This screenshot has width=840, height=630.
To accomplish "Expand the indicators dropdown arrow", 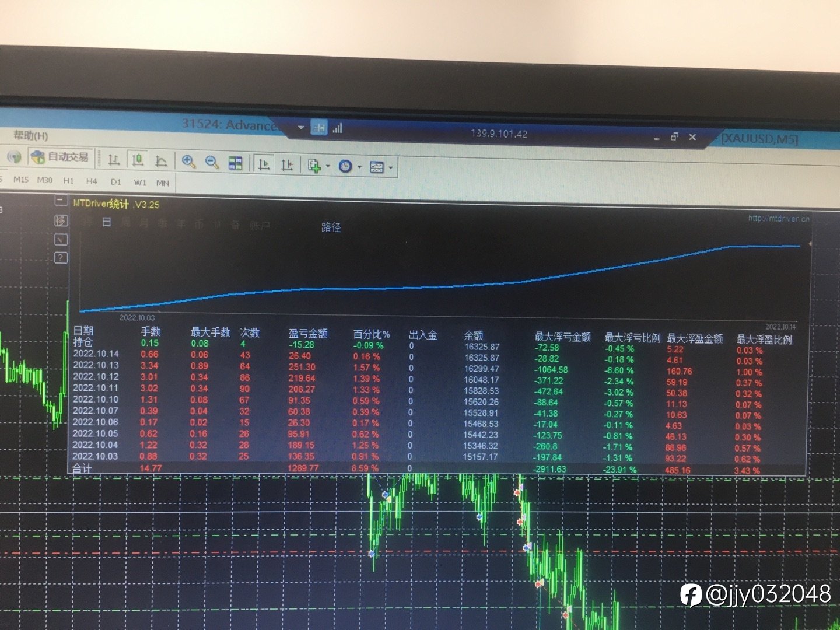I will pos(328,167).
